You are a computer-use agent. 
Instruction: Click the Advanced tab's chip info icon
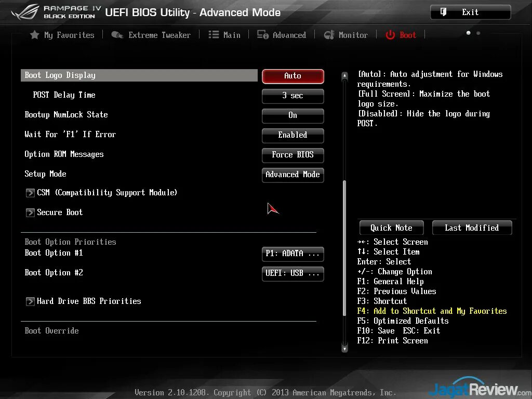[262, 35]
